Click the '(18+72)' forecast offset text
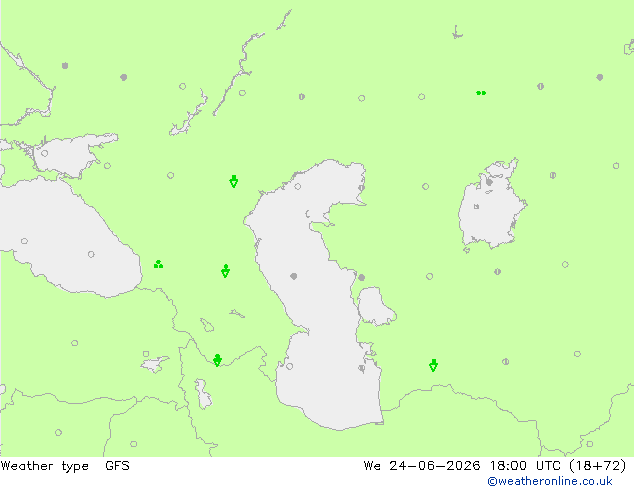634x490 pixels. pos(598,466)
